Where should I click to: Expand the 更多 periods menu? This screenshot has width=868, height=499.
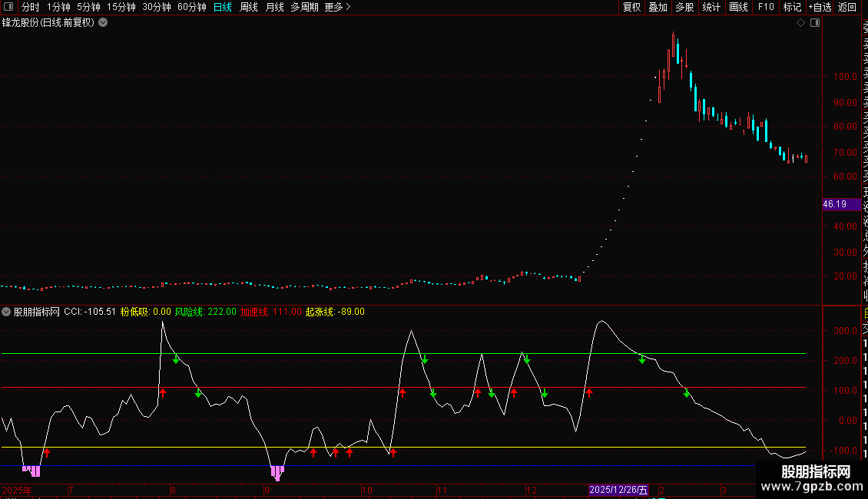point(337,7)
